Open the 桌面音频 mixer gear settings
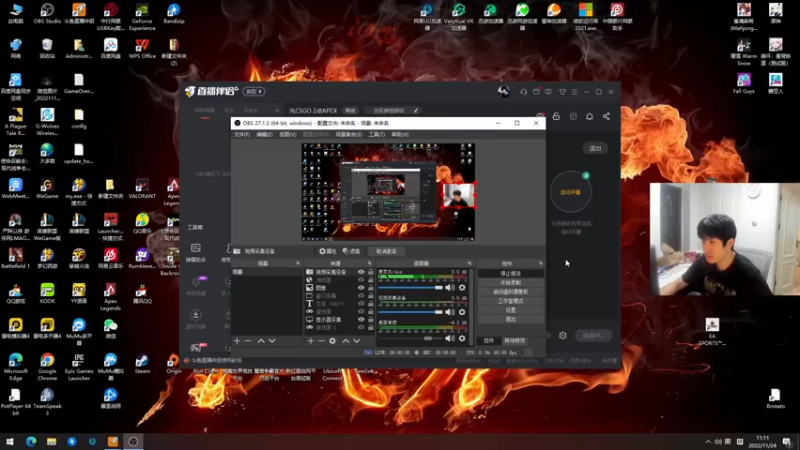The height and width of the screenshot is (450, 800). point(462,338)
